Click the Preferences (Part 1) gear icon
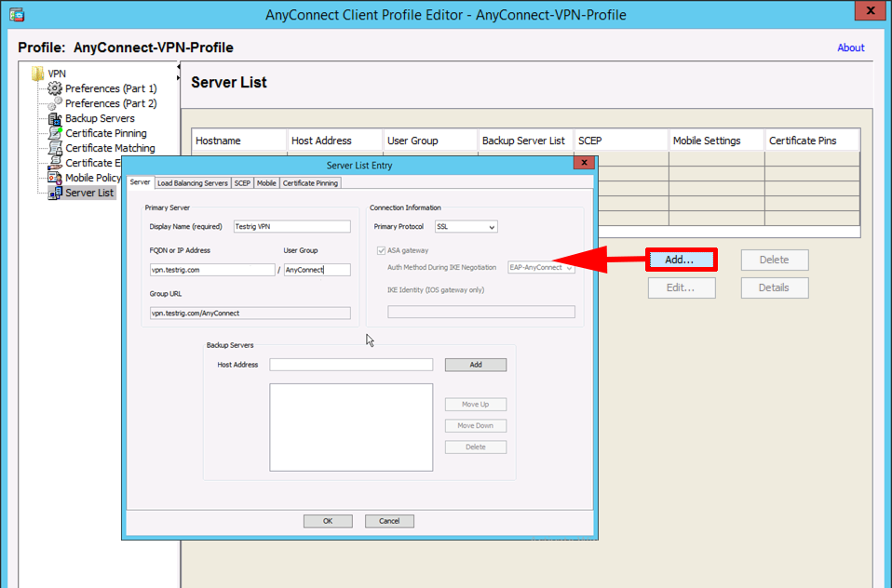The height and width of the screenshot is (588, 892). click(x=55, y=88)
